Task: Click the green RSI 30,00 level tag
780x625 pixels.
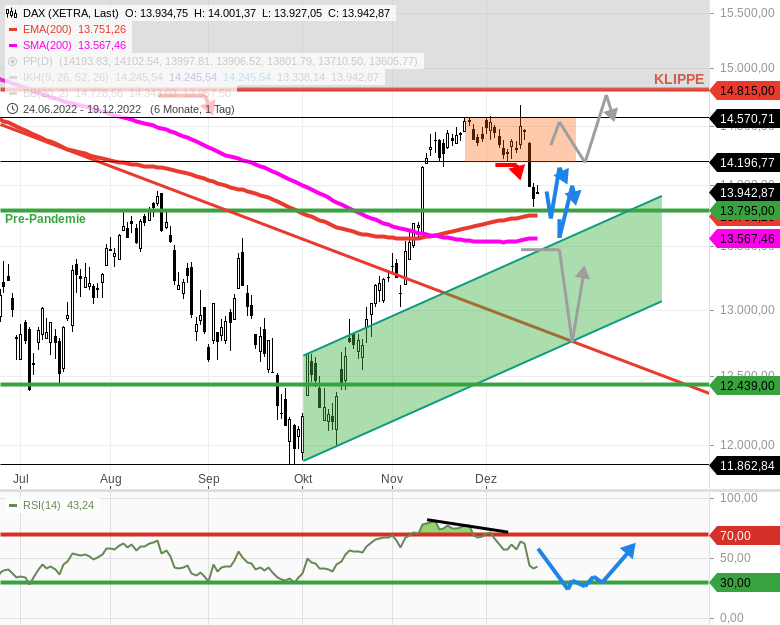Action: coord(745,583)
